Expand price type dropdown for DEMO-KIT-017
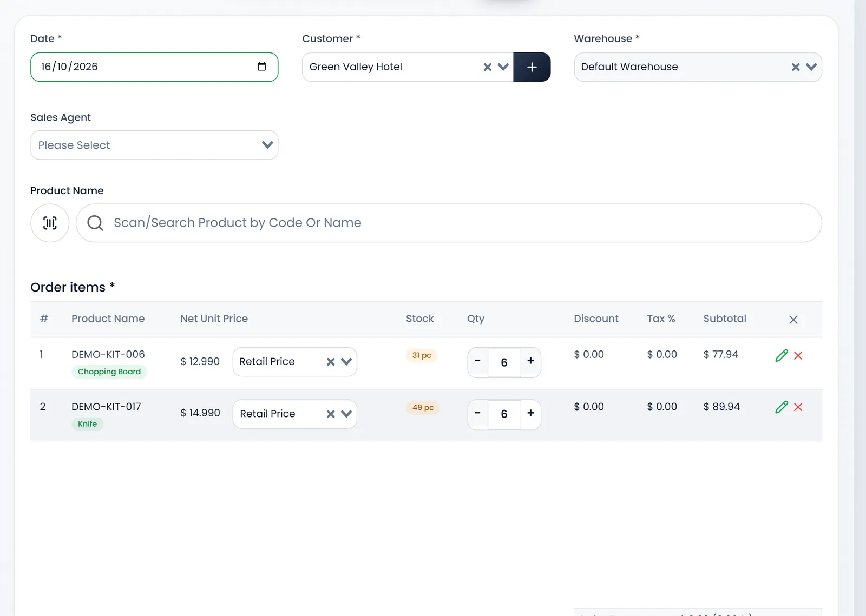 (346, 414)
